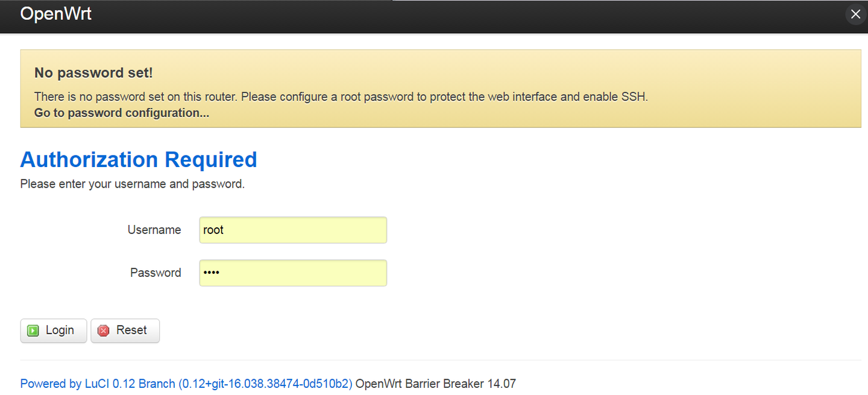Viewport: 868px width, 395px height.
Task: Click the Username field label
Action: pos(154,230)
